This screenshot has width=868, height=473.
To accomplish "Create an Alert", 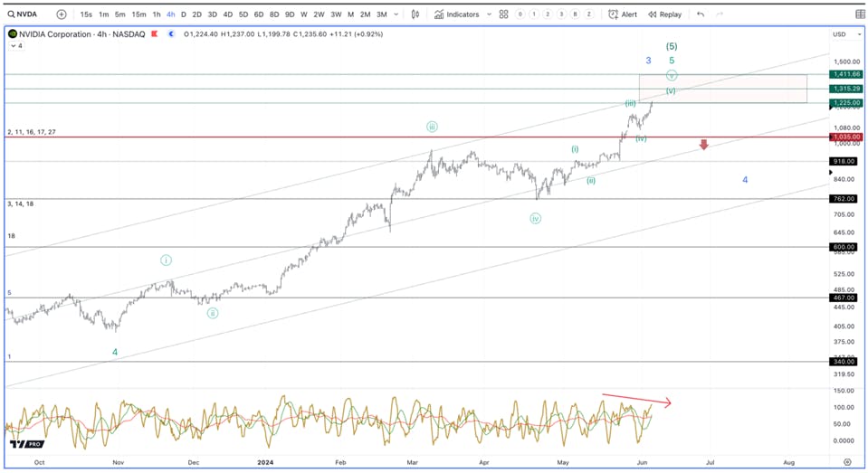I will point(623,14).
